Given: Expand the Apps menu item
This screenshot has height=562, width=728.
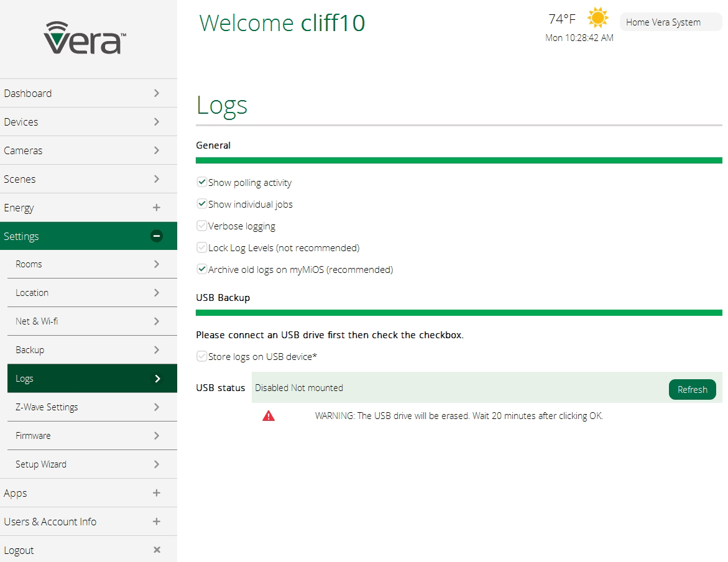Looking at the screenshot, I should [x=88, y=493].
